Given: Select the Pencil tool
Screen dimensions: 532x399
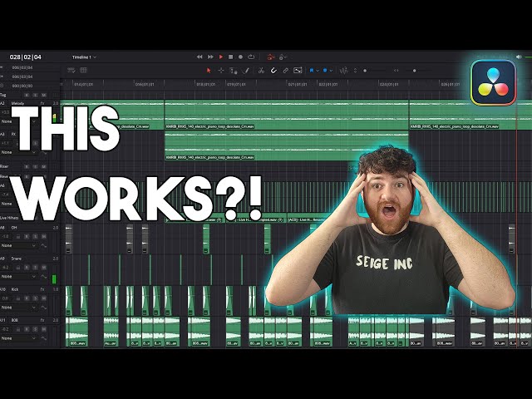Looking at the screenshot, I should tap(247, 70).
